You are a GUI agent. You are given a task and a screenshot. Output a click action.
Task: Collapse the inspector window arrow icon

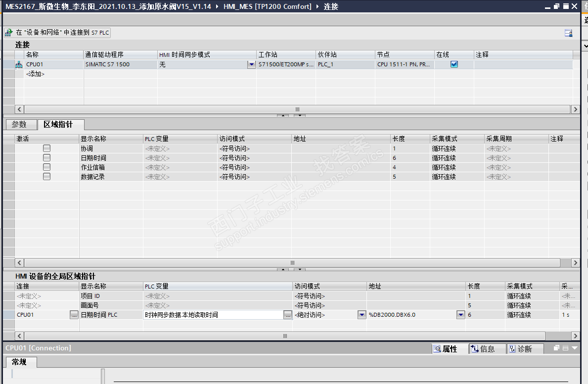pos(575,348)
